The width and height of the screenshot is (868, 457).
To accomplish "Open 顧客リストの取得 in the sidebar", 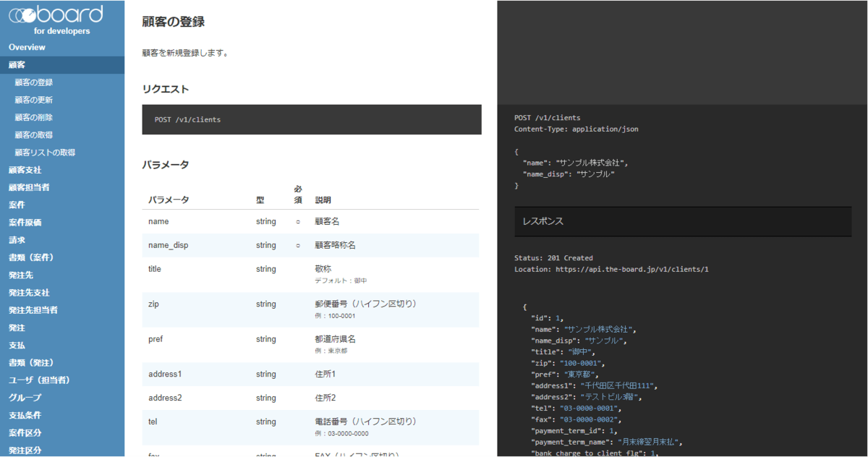I will tap(45, 153).
